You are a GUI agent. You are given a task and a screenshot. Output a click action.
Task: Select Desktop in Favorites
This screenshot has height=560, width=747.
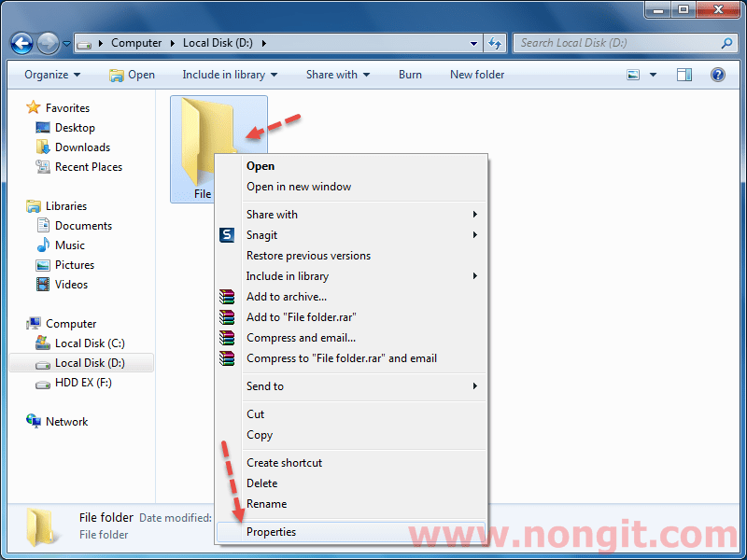click(65, 128)
